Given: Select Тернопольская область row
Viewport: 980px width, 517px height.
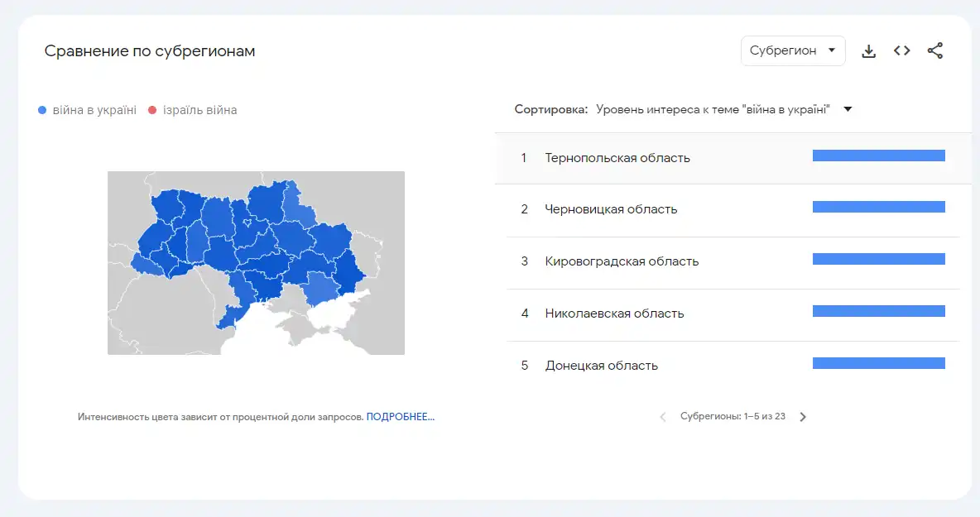Looking at the screenshot, I should (733, 158).
